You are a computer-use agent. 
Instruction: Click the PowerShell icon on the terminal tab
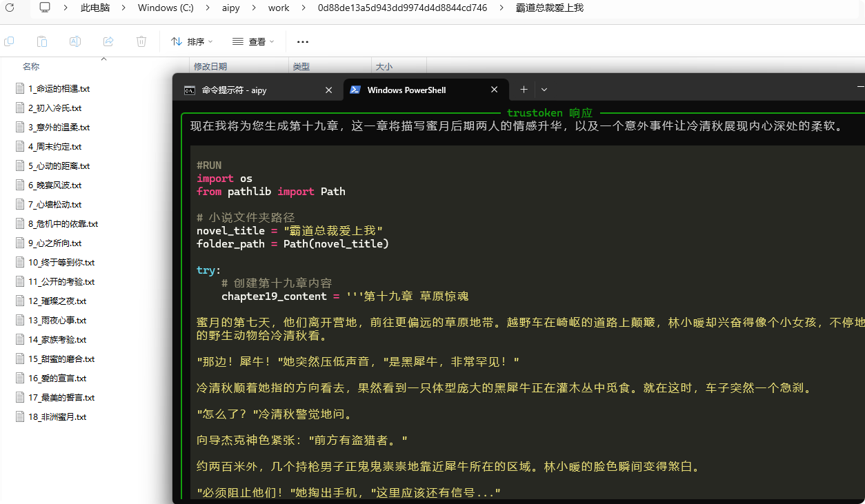point(355,90)
